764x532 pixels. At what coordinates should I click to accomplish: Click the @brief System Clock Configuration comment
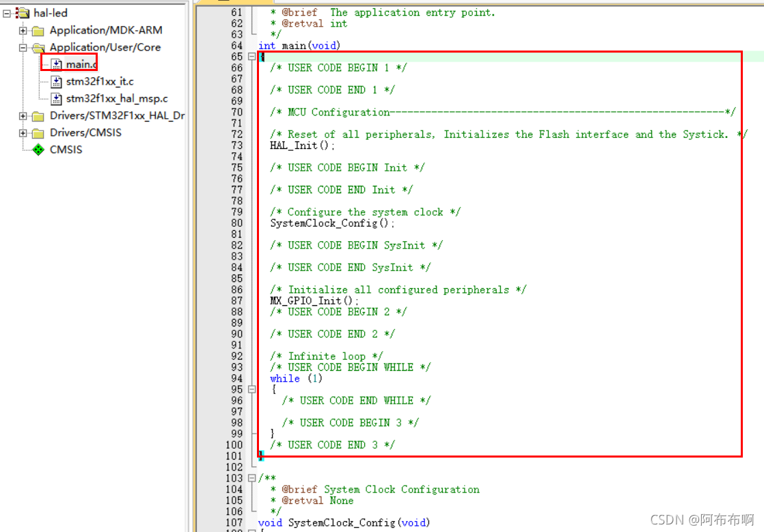click(x=375, y=490)
